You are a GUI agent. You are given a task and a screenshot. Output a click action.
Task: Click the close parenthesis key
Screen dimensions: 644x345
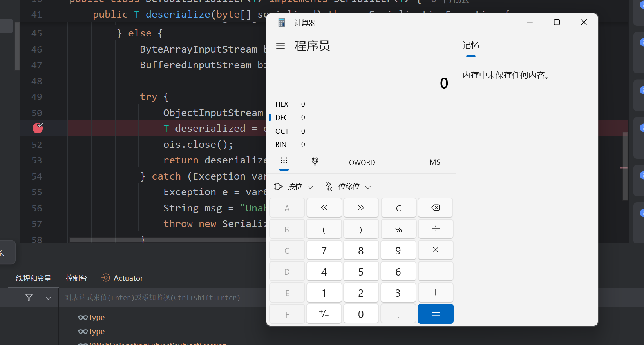pyautogui.click(x=361, y=229)
